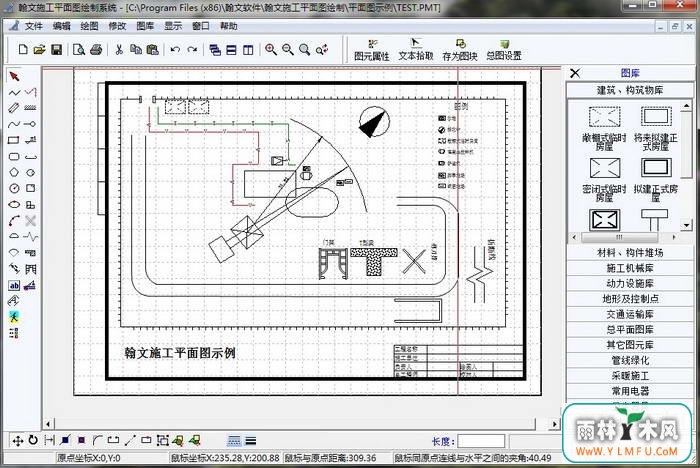
Task: Click the move cross-arrows icon
Action: tap(17, 441)
